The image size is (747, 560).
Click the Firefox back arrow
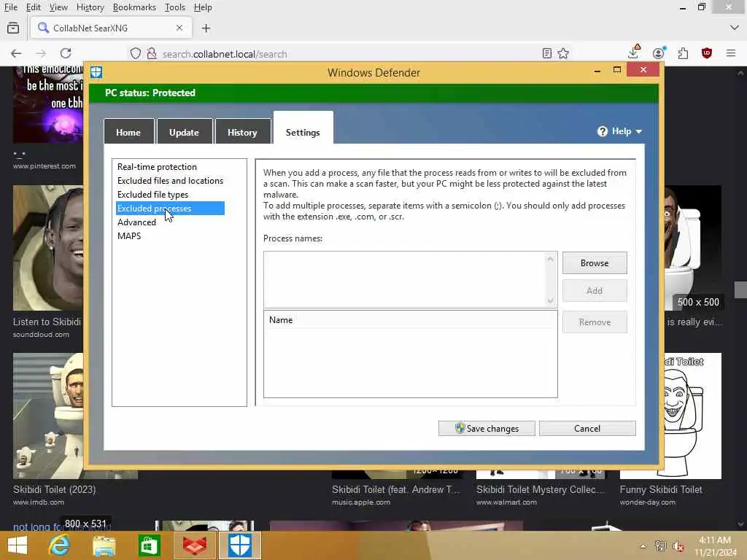(16, 53)
